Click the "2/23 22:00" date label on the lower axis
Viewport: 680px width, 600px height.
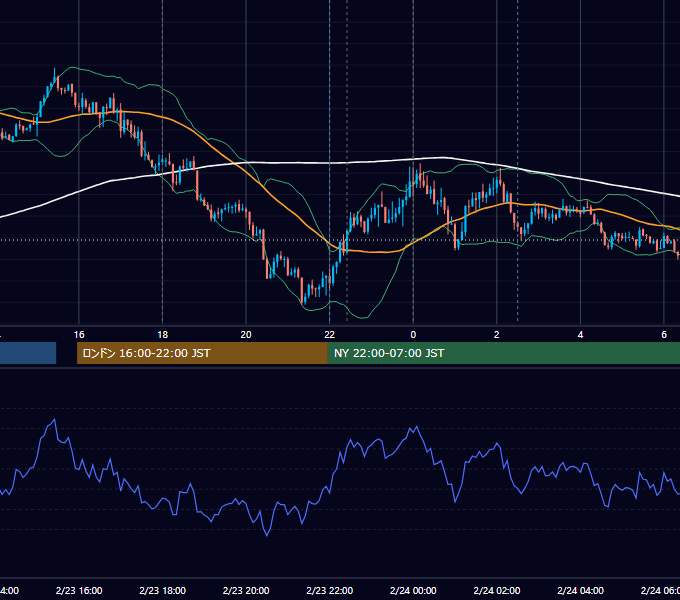tap(330, 590)
